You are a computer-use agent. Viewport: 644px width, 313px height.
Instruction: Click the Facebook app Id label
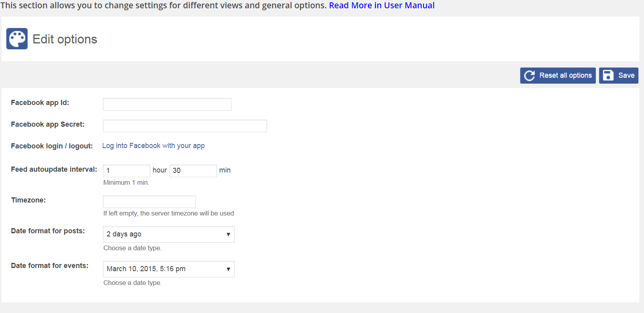40,103
